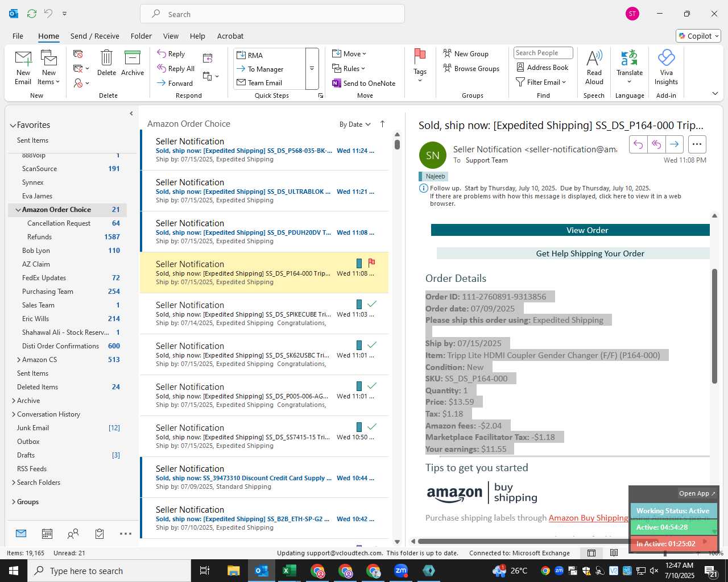728x582 pixels.
Task: Open the File tab
Action: click(x=18, y=36)
